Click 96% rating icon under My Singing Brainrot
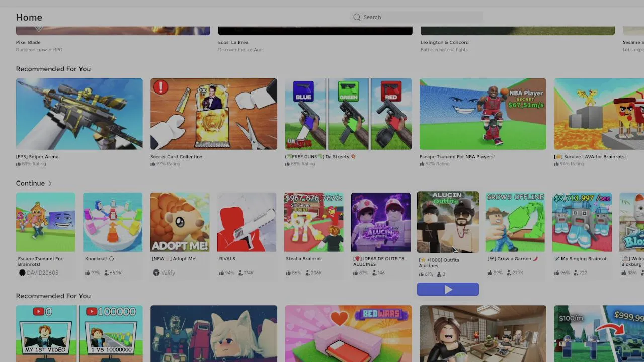 tap(557, 273)
